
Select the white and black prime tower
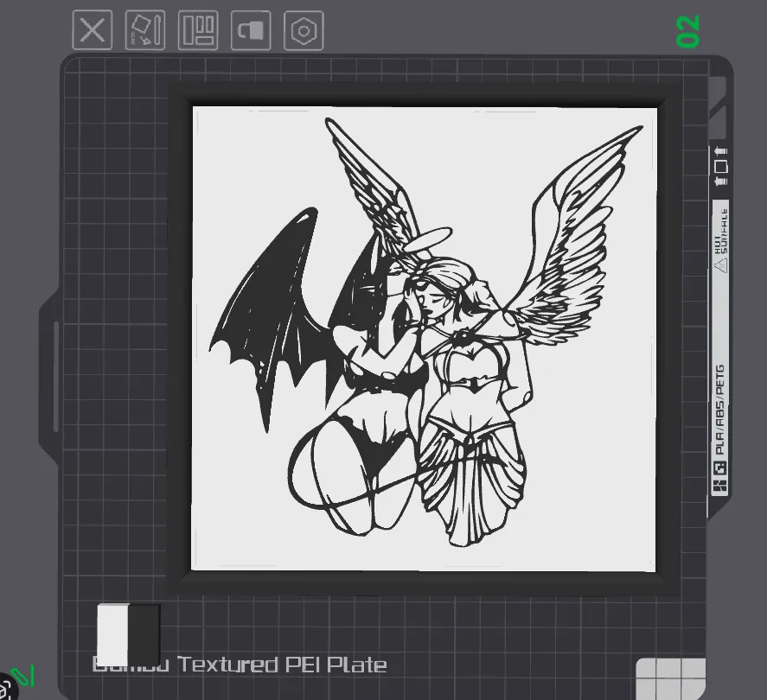click(129, 634)
